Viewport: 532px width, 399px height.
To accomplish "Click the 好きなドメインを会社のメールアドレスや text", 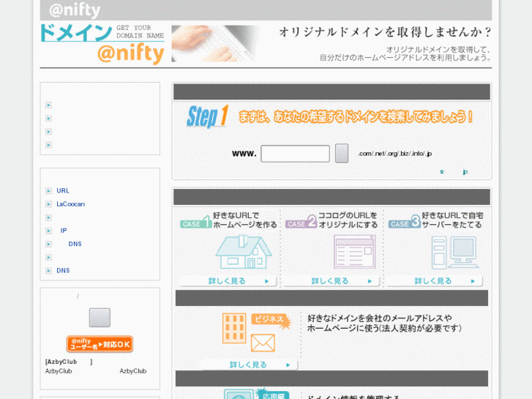I will (x=380, y=318).
